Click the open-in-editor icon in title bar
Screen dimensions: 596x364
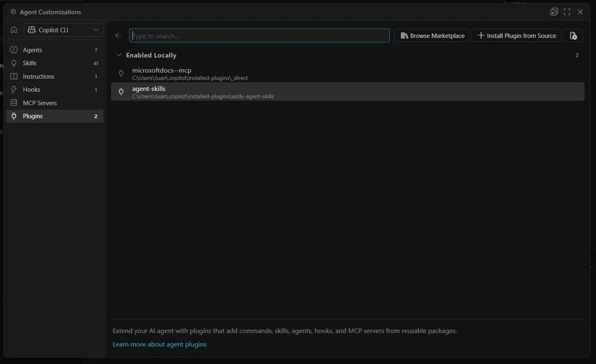pyautogui.click(x=554, y=12)
